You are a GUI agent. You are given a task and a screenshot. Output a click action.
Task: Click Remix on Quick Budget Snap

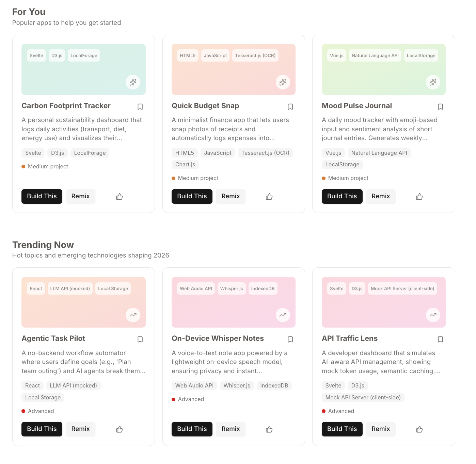[231, 196]
